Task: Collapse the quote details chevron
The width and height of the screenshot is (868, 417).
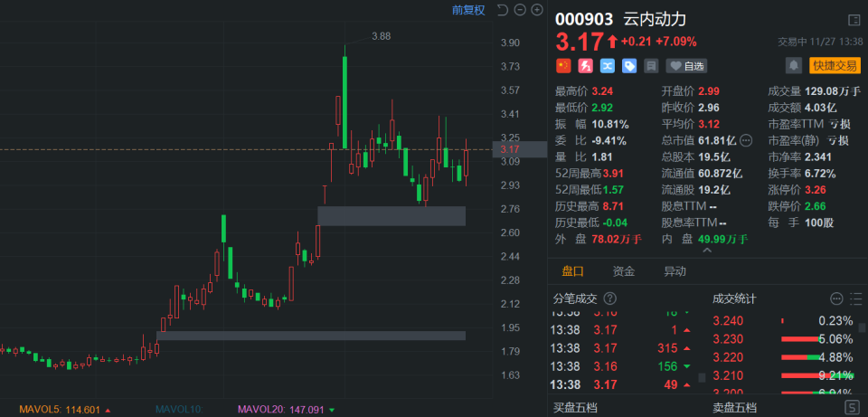Action: (707, 251)
